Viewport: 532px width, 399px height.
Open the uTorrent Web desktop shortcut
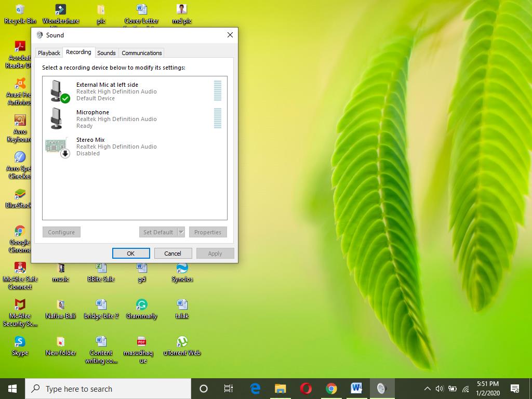click(182, 342)
